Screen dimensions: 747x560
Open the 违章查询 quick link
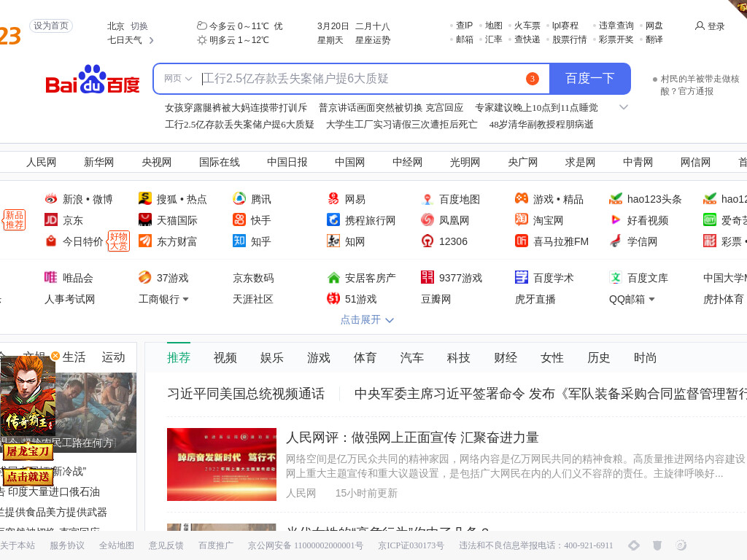(616, 26)
